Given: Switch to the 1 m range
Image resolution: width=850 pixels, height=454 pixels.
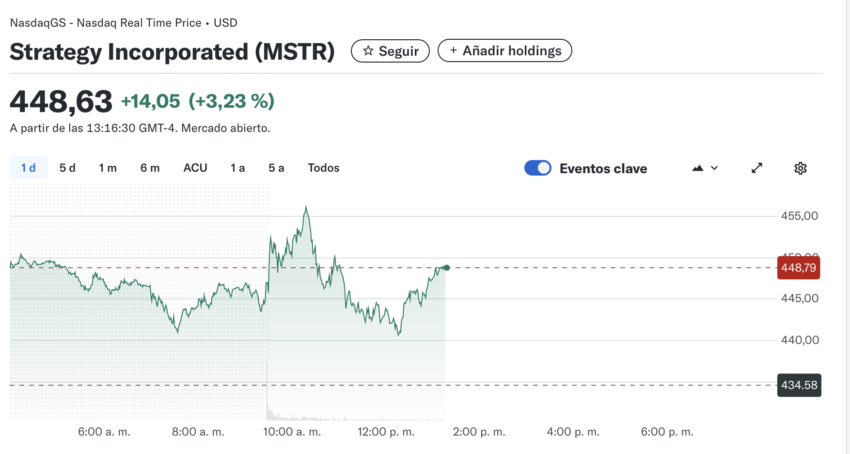Looking at the screenshot, I should (107, 168).
